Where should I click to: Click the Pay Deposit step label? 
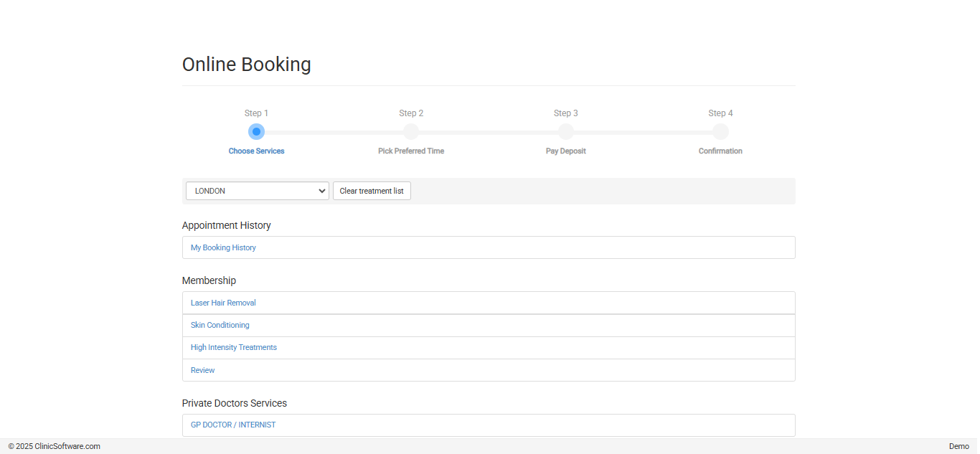click(565, 151)
